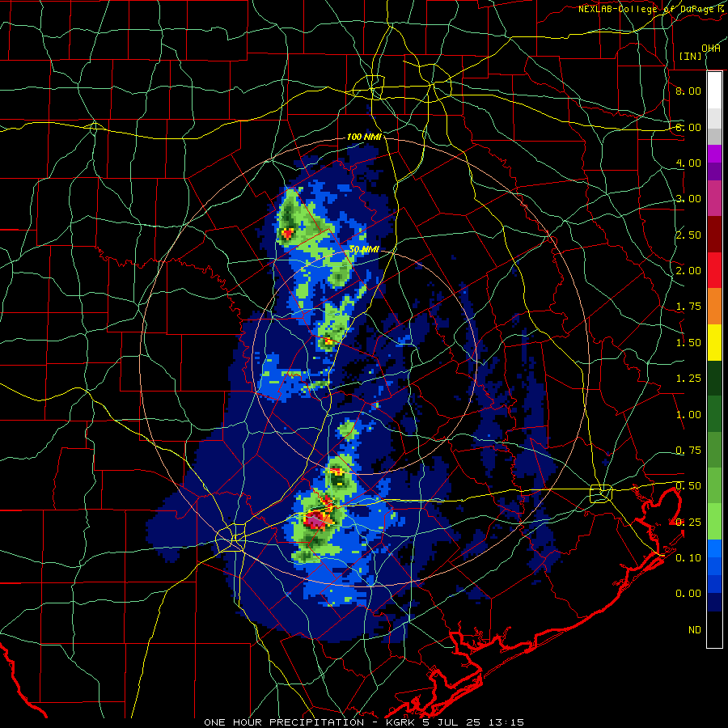This screenshot has width=728, height=728.
Task: Click the OHA product code label
Action: [x=710, y=49]
